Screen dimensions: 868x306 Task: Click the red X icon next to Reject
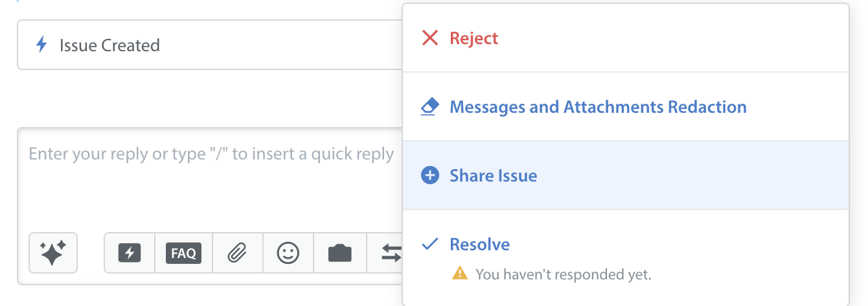click(x=430, y=38)
